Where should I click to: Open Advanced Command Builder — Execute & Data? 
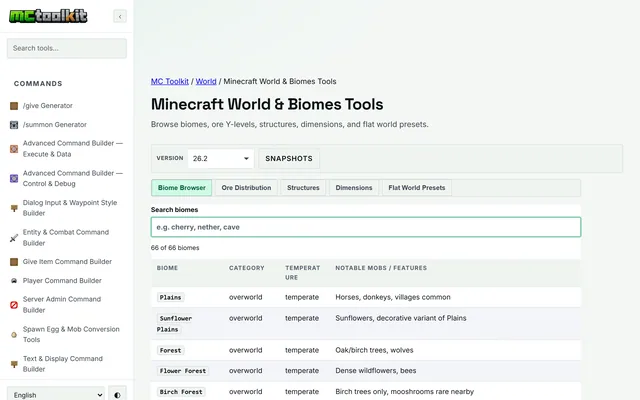pos(73,149)
